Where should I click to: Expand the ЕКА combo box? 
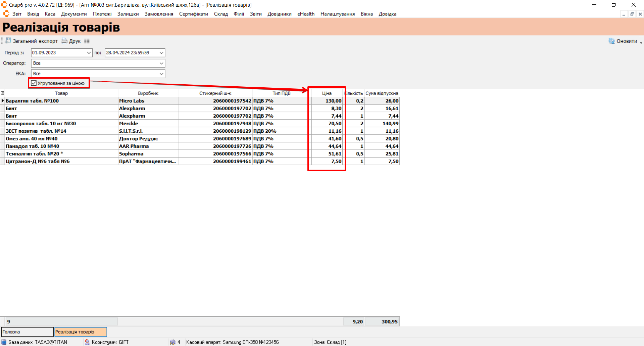[161, 74]
